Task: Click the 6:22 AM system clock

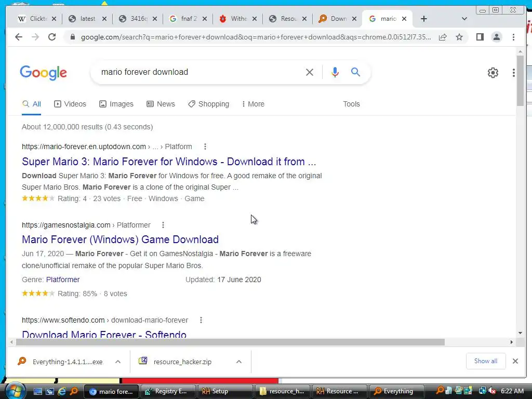Action: [512, 391]
